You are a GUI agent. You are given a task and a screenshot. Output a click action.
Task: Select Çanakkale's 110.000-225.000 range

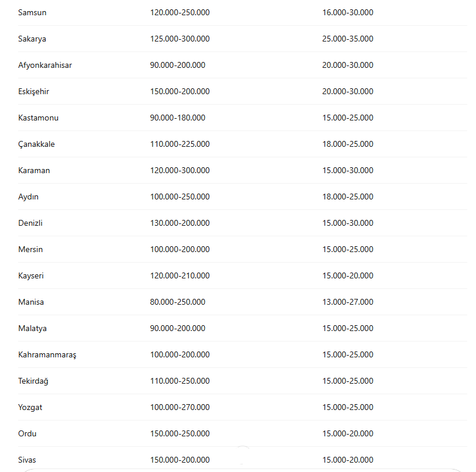180,144
